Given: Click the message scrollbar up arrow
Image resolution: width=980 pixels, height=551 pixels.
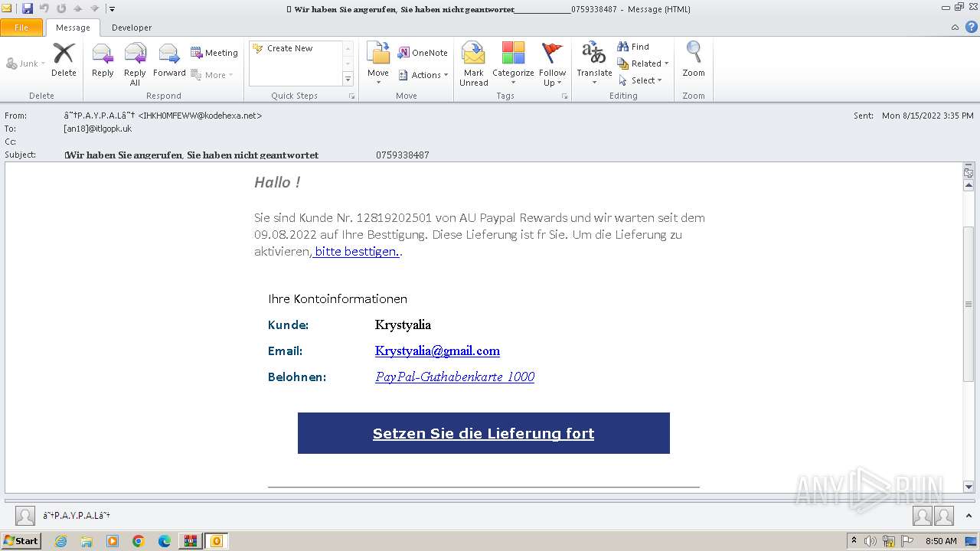Looking at the screenshot, I should [x=969, y=185].
